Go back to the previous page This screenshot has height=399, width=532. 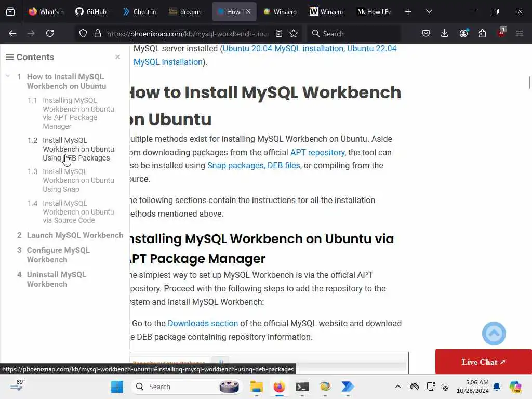click(x=12, y=33)
